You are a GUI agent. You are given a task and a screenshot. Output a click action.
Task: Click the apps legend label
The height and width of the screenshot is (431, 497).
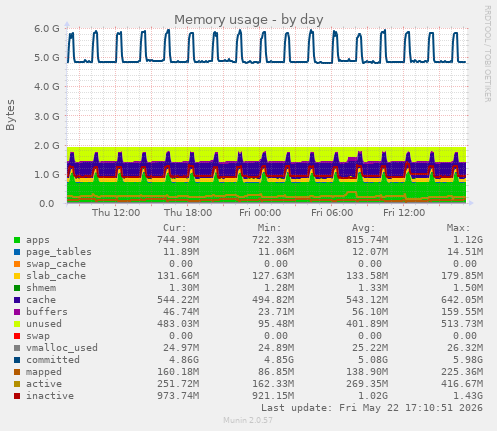click(38, 240)
